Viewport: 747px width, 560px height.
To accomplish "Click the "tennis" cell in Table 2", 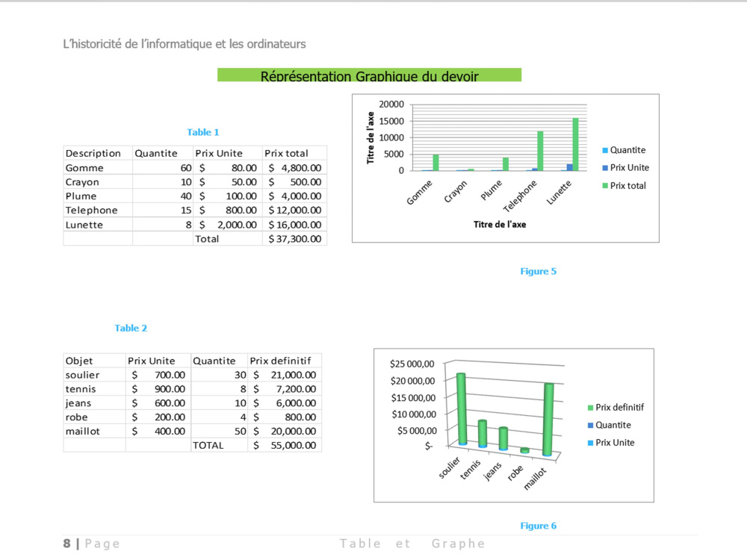I will coord(94,389).
